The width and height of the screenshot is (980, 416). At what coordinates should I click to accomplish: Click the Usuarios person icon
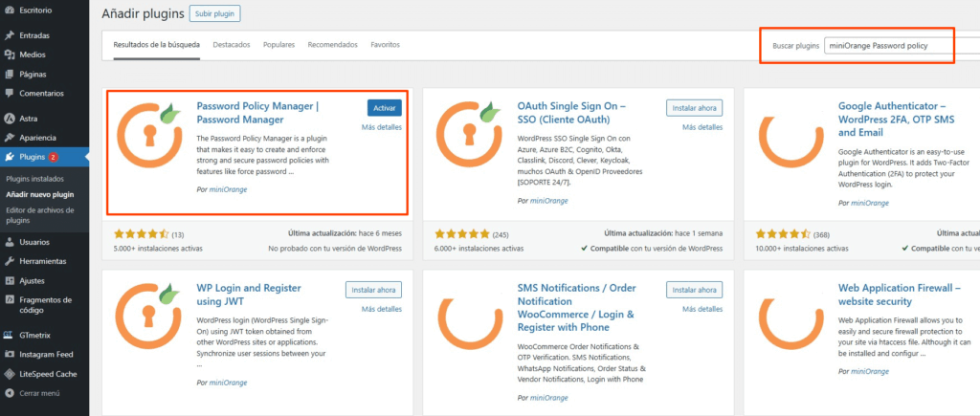tap(10, 242)
